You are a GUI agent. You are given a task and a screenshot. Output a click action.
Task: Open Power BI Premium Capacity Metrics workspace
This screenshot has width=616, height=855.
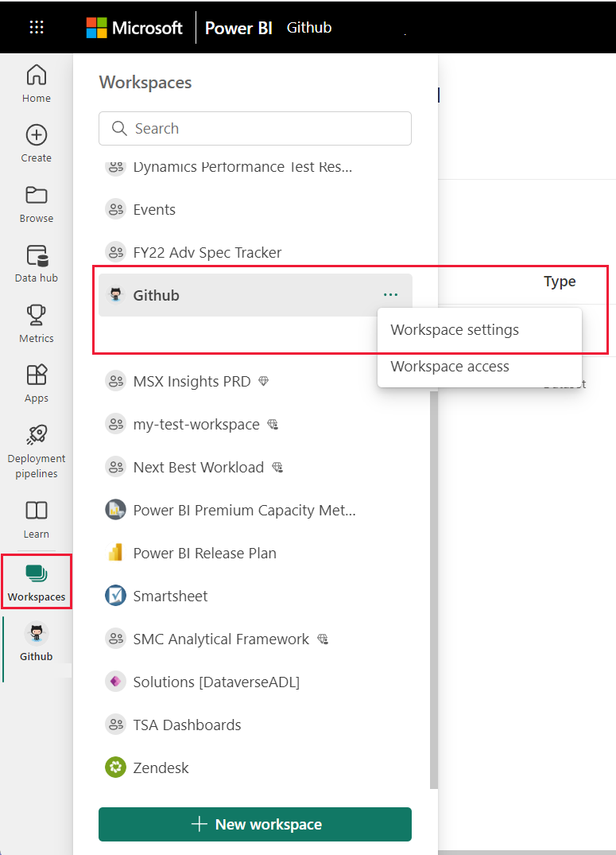(x=255, y=511)
